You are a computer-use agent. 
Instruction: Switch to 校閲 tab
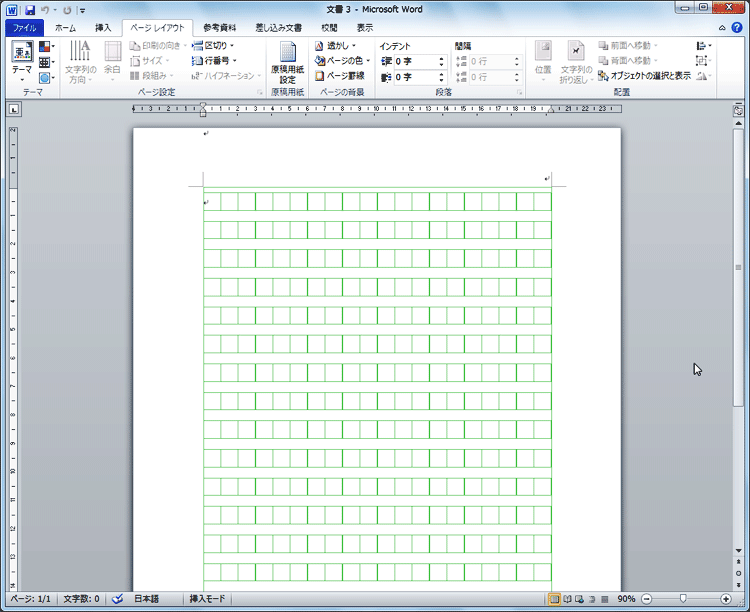(330, 28)
